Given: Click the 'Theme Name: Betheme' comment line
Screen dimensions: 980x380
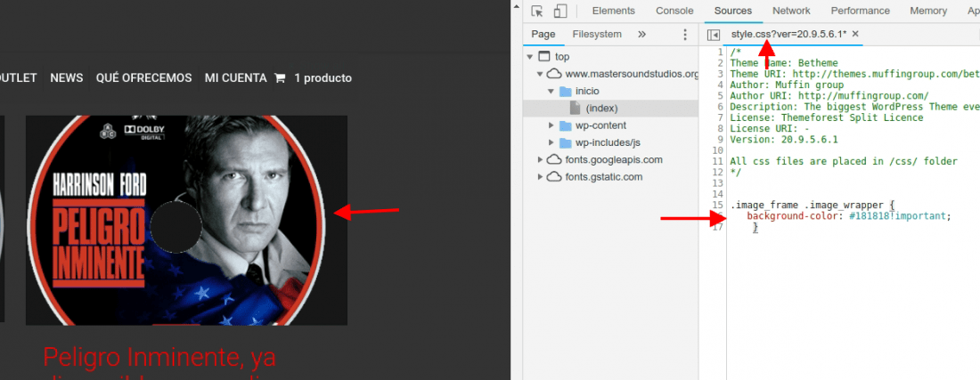Looking at the screenshot, I should coord(784,62).
